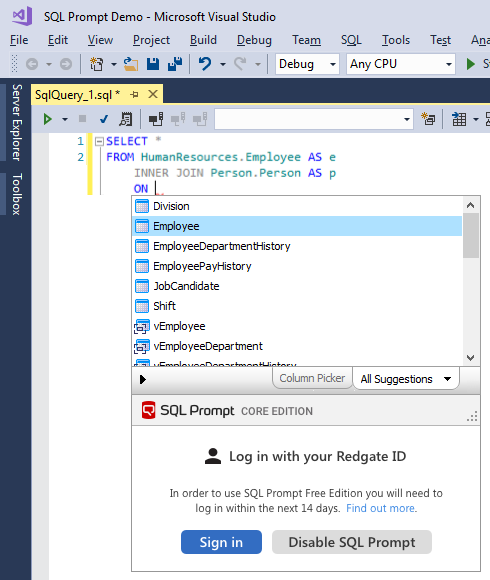Click the Disconnect database icon

[x=178, y=119]
